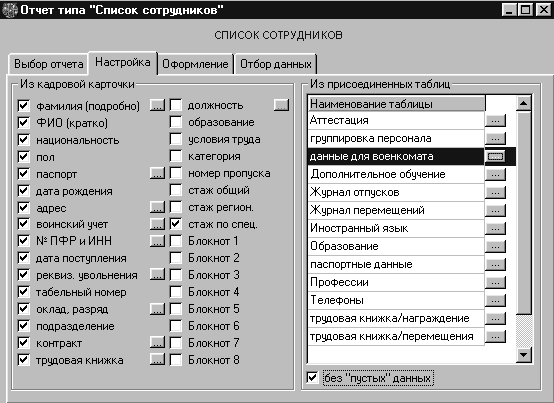Click scroll up arrow in table list
Viewport: 554px width, 403px height.
tap(524, 103)
